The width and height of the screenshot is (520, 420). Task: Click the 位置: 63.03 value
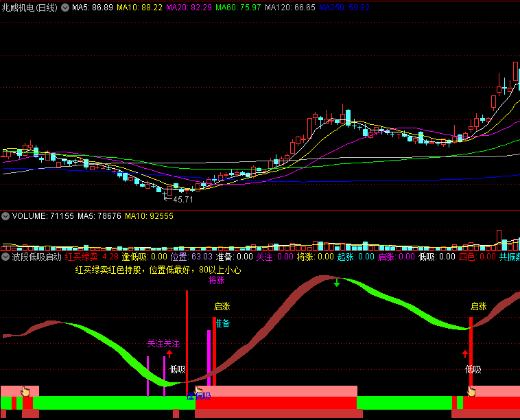pyautogui.click(x=191, y=257)
